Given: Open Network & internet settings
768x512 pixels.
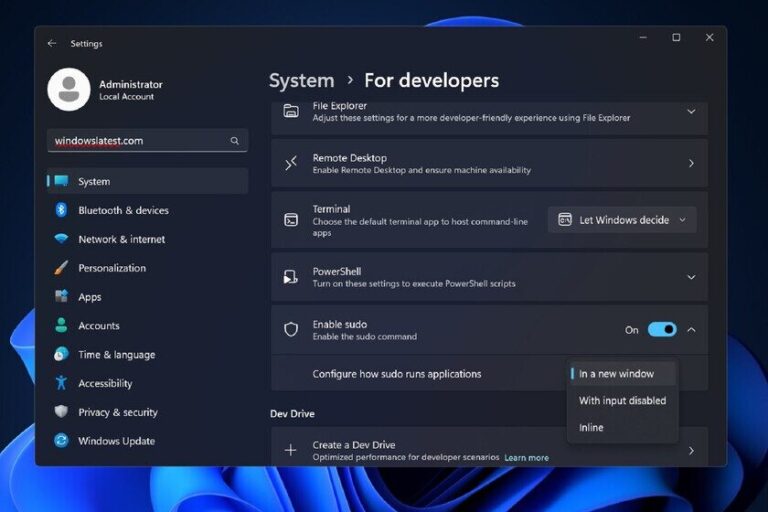Looking at the screenshot, I should click(147, 239).
